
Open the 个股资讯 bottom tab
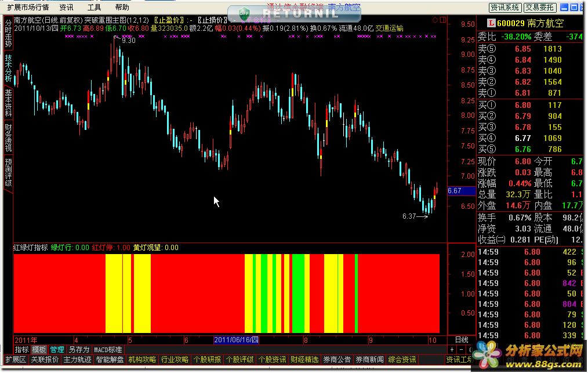pos(272,360)
